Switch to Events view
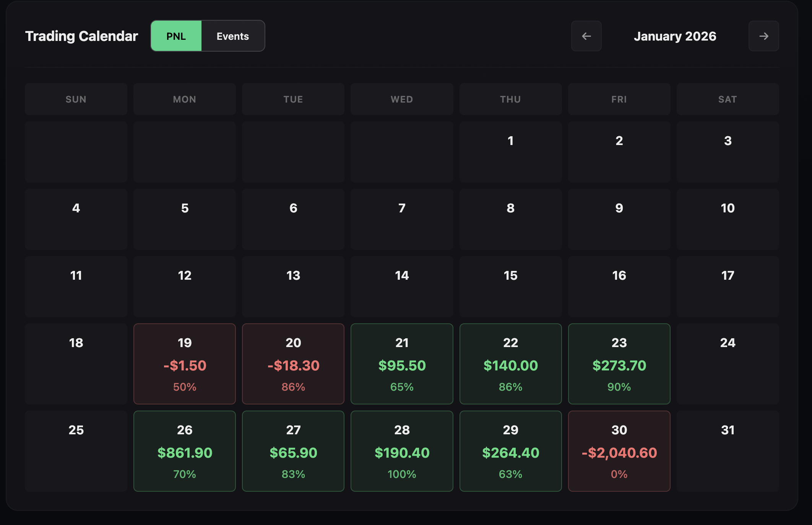Screen dimensions: 812x525 (x=233, y=36)
